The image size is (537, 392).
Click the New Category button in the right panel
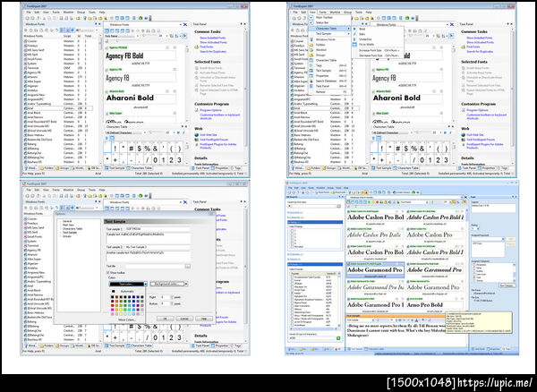click(507, 285)
